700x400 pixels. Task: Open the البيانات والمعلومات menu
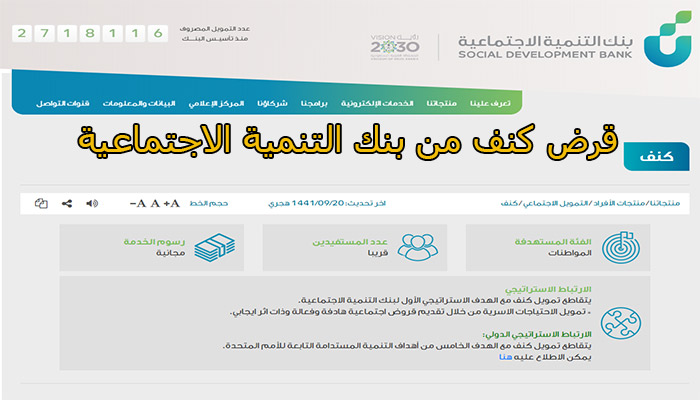coord(139,103)
